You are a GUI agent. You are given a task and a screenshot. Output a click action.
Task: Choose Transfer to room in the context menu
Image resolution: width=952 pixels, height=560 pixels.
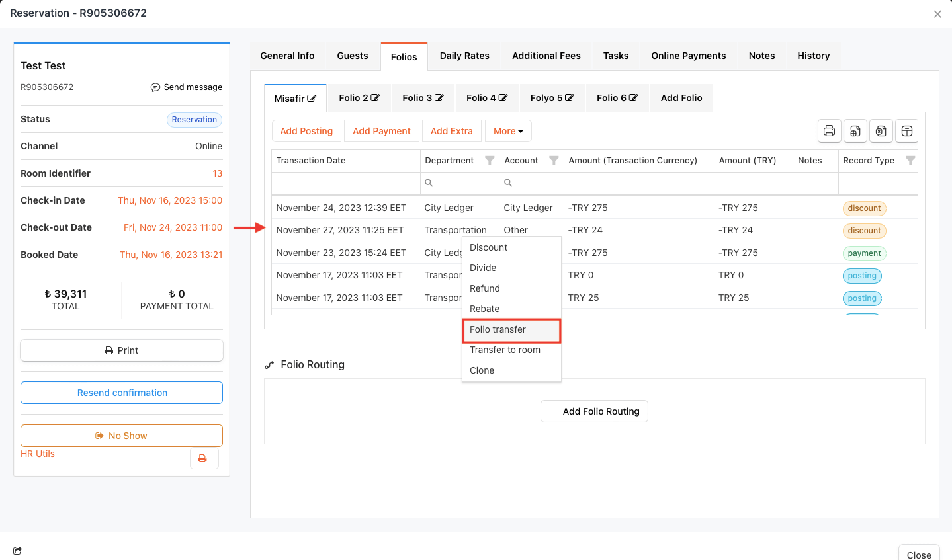point(505,350)
